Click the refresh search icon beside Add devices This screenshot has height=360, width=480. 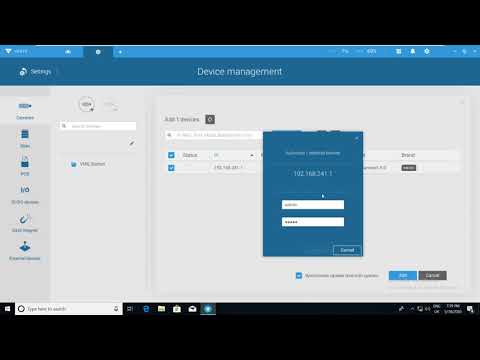[210, 119]
